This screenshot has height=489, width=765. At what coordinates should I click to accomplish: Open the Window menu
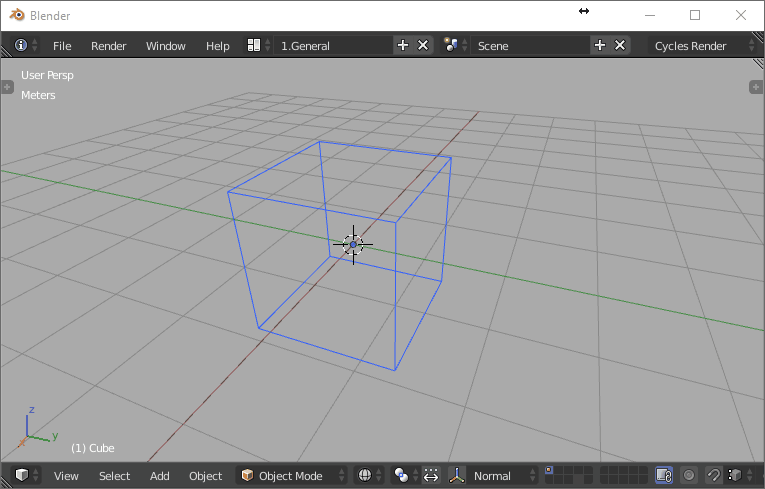(165, 46)
